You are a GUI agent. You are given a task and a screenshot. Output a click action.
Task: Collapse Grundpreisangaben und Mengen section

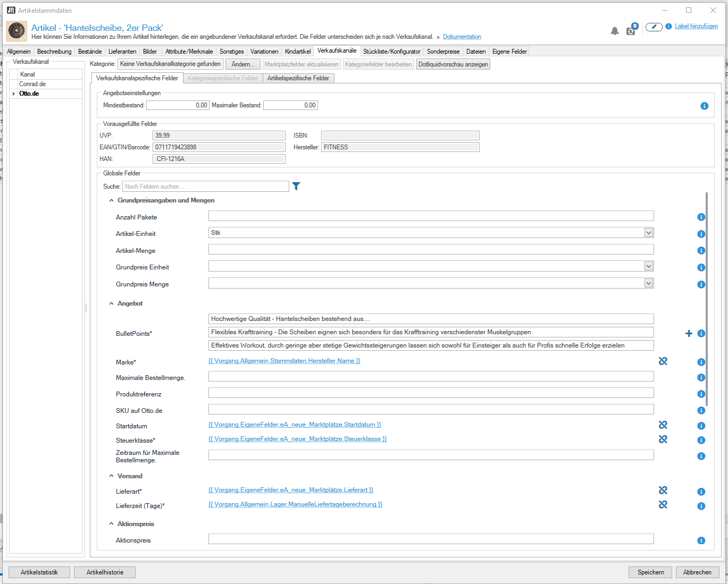(x=111, y=200)
